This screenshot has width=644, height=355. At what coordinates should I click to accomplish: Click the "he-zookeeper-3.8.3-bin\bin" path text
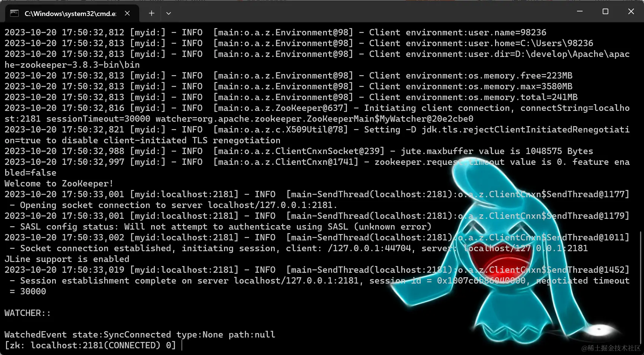tap(72, 65)
